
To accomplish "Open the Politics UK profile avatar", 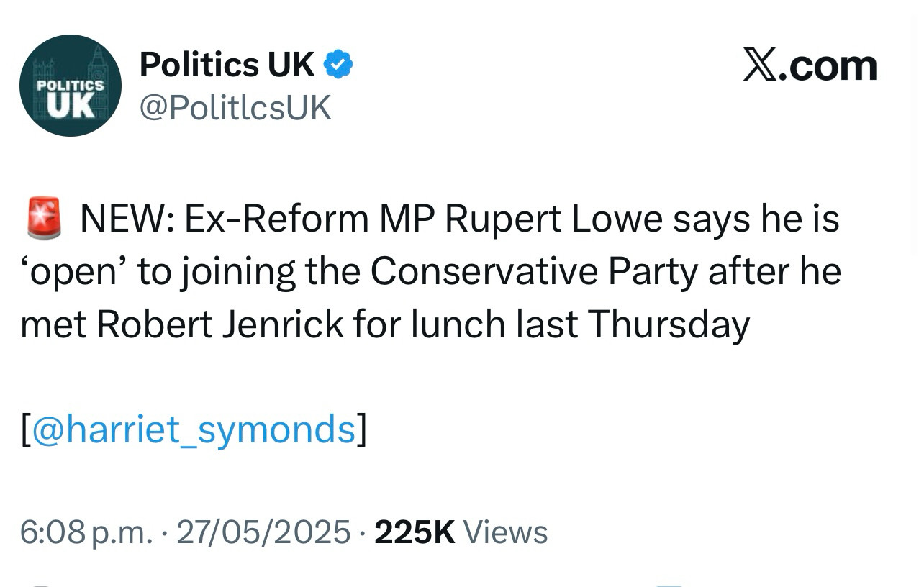I will 71,86.
